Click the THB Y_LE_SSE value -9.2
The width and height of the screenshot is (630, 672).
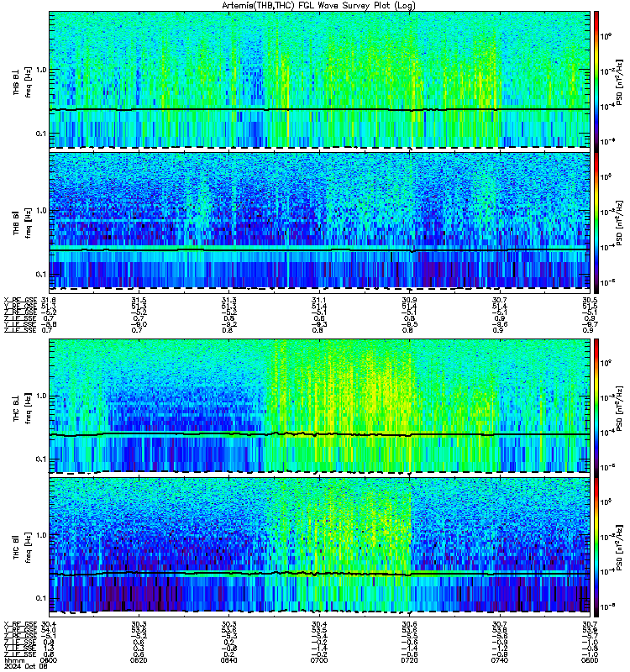tap(228, 324)
